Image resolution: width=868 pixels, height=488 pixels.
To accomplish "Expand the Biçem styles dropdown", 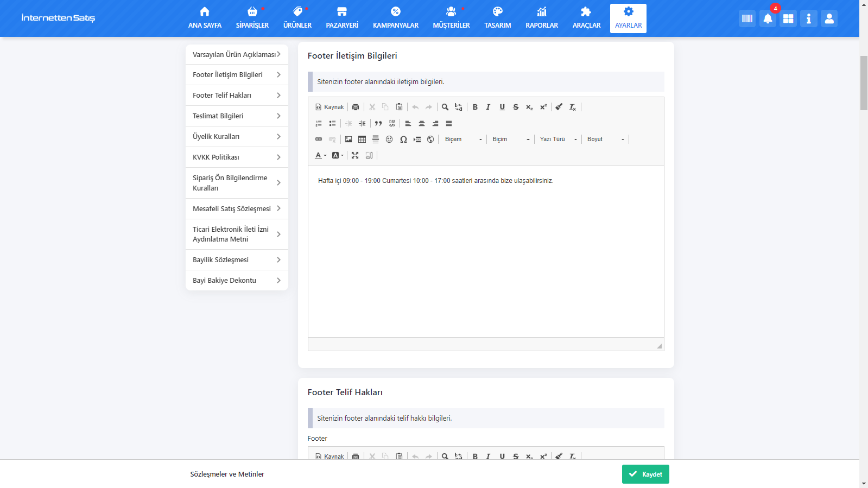I will (463, 140).
